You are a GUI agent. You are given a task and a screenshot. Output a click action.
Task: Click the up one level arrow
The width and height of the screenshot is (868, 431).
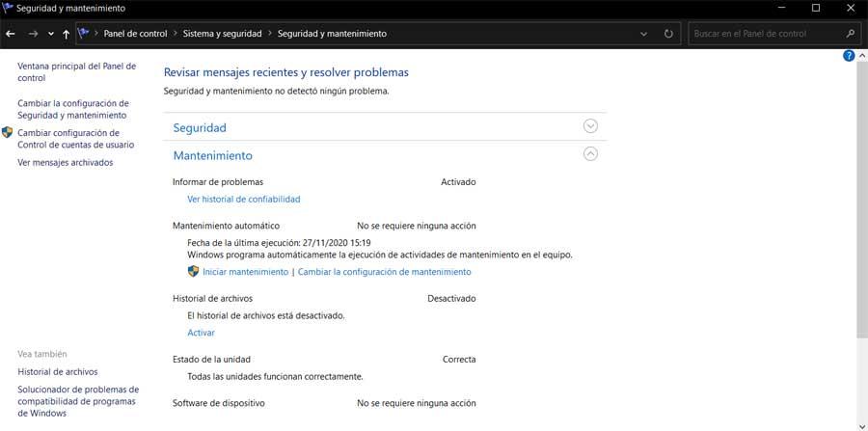coord(66,34)
